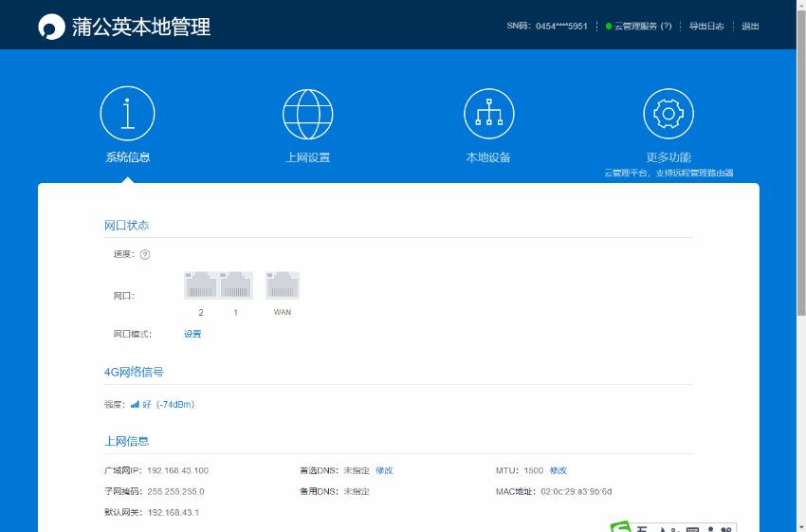Click 修改 next to MTU
806x532 pixels.
(x=559, y=470)
